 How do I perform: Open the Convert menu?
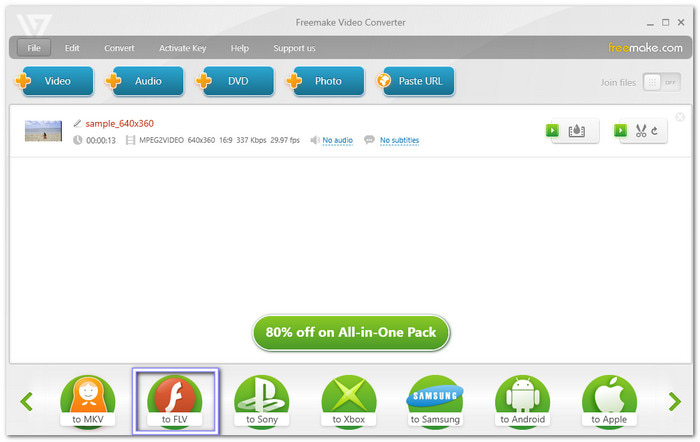point(119,48)
